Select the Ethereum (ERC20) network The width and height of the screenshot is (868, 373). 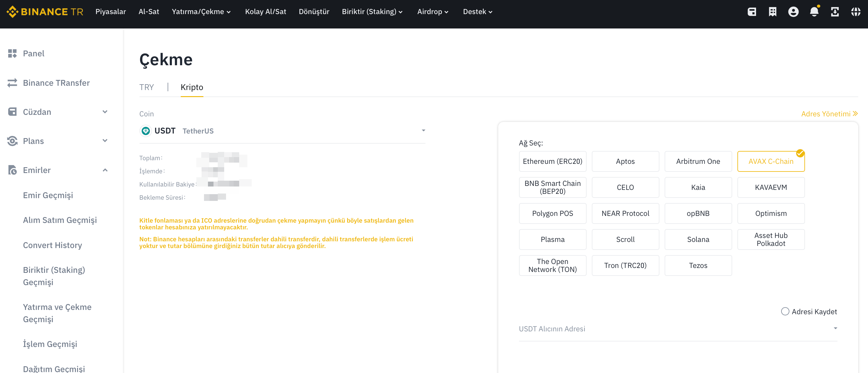pos(553,161)
